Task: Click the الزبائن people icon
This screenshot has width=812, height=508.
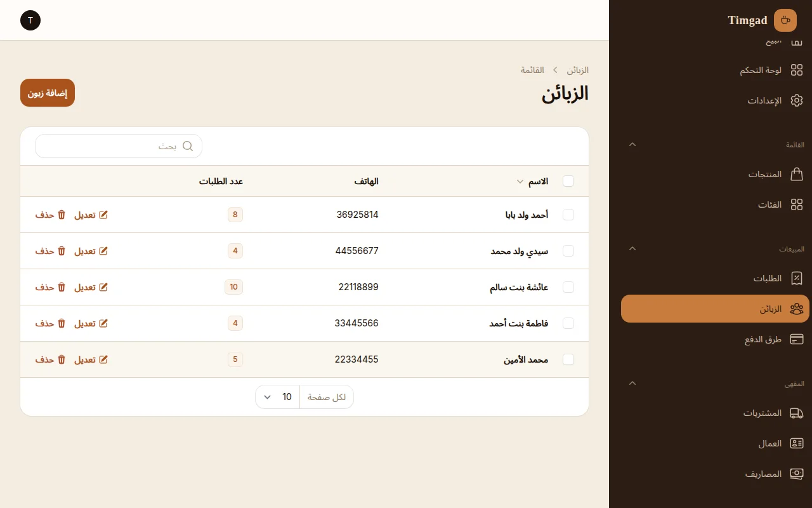Action: point(797,309)
